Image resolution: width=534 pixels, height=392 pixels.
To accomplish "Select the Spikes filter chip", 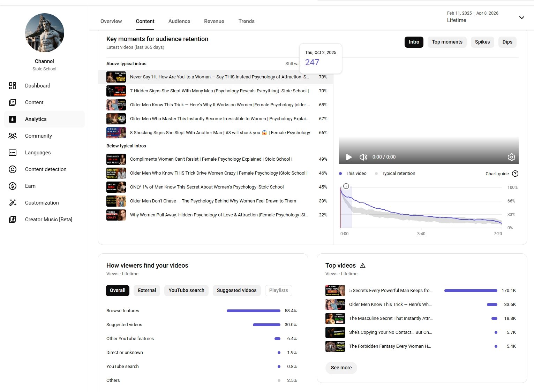I will [482, 42].
